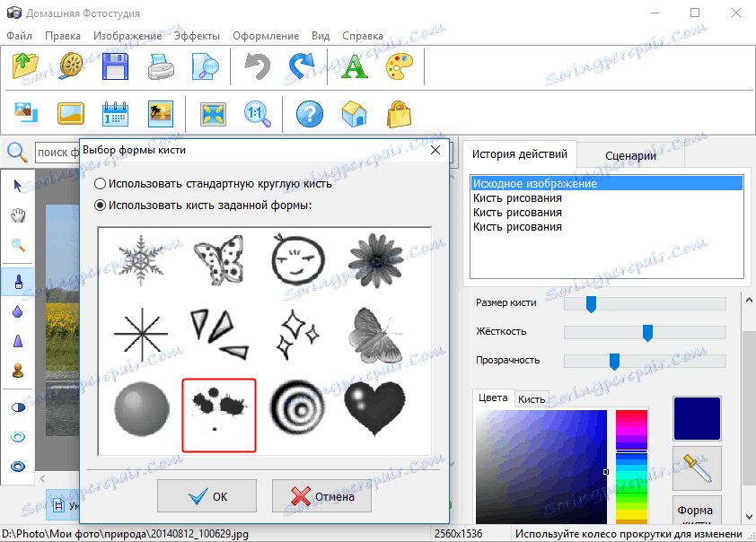The height and width of the screenshot is (542, 756).
Task: Add text with the green letter A icon
Action: coord(355,66)
